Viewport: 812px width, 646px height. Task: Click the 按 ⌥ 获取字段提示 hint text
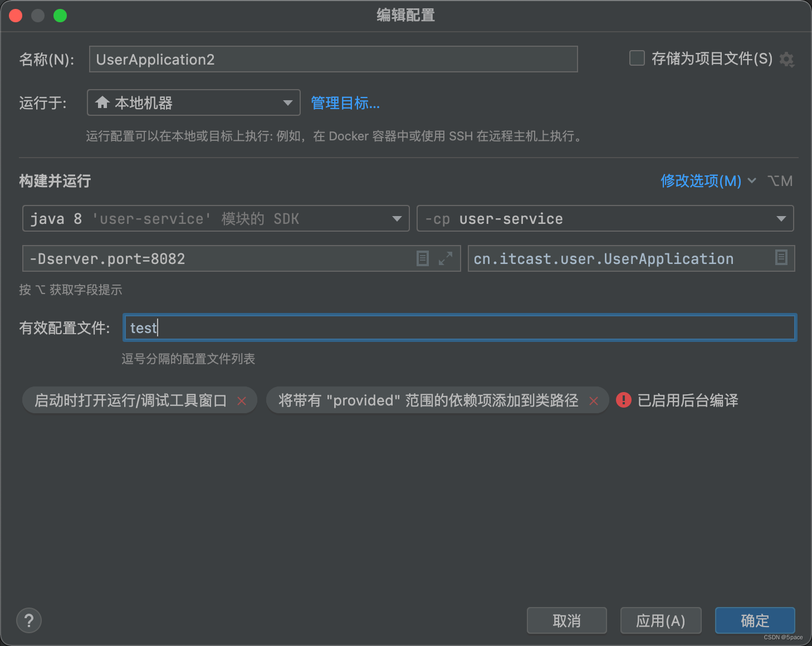click(x=71, y=290)
